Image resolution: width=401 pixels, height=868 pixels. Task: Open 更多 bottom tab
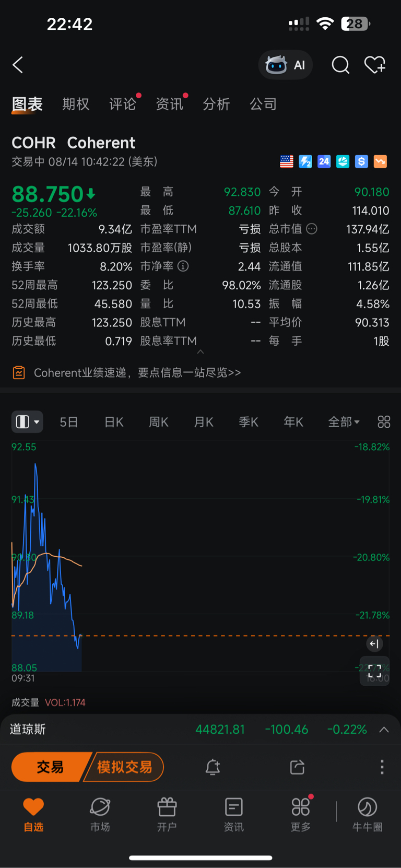tap(301, 815)
